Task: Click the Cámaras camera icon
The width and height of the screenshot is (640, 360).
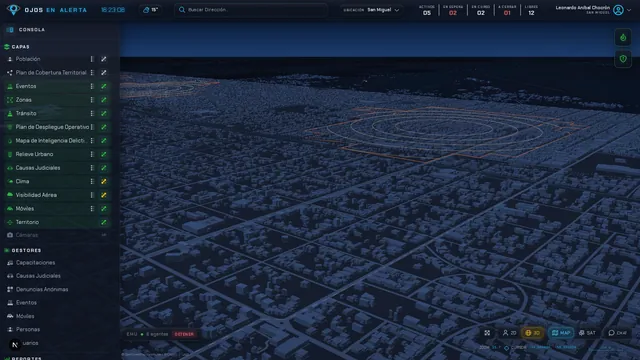Action: [x=10, y=235]
